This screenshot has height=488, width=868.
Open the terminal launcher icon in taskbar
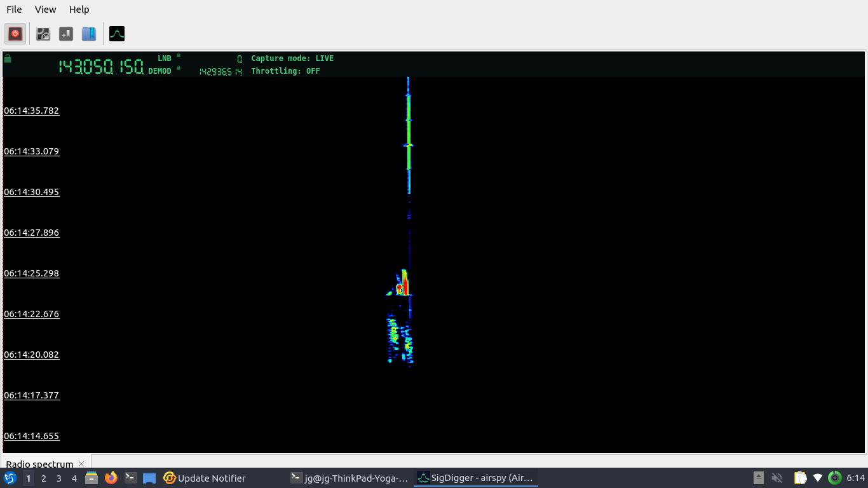click(x=130, y=478)
